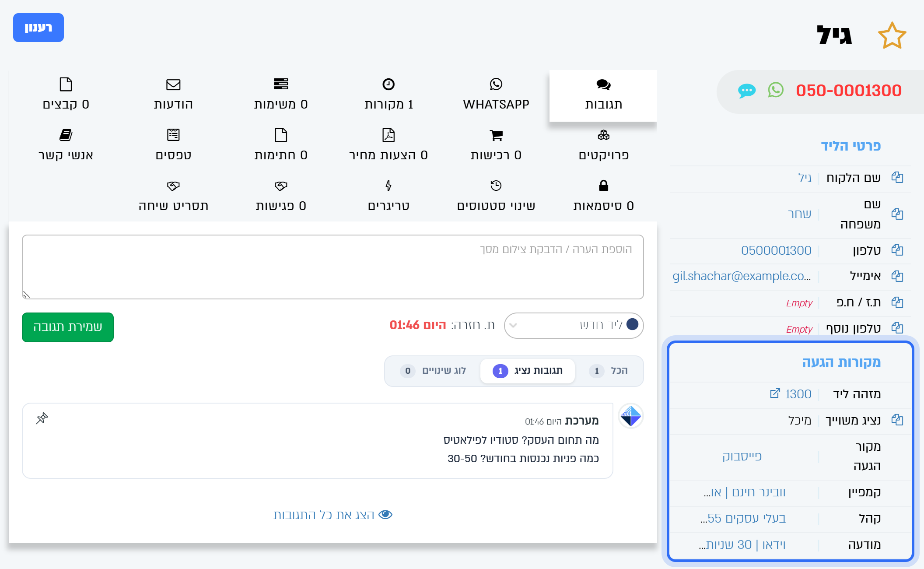Open the 0 משימות tab
Image resolution: width=924 pixels, height=569 pixels.
pos(281,95)
